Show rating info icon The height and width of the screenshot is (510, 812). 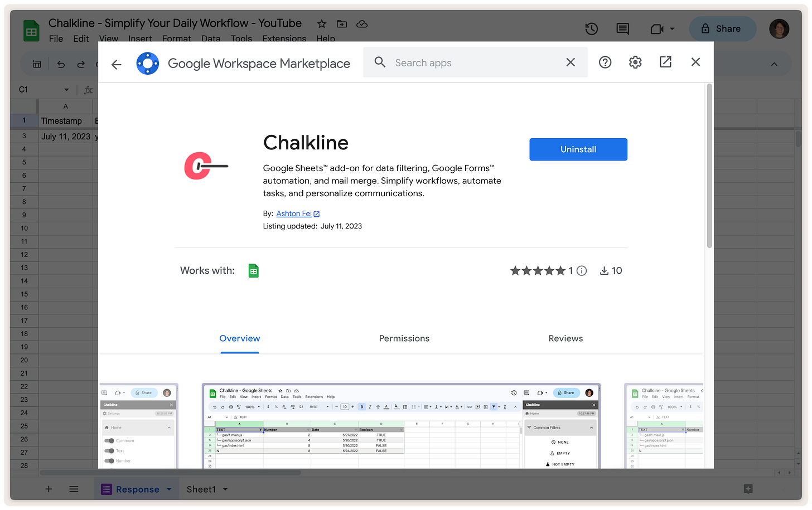click(582, 271)
